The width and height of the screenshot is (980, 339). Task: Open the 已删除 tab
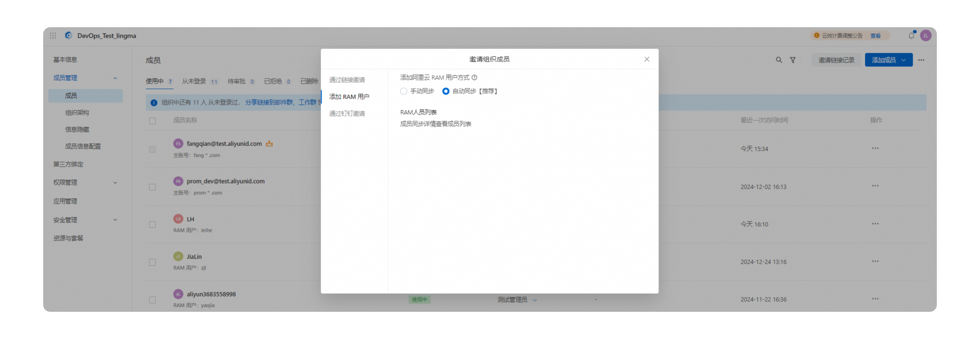309,81
